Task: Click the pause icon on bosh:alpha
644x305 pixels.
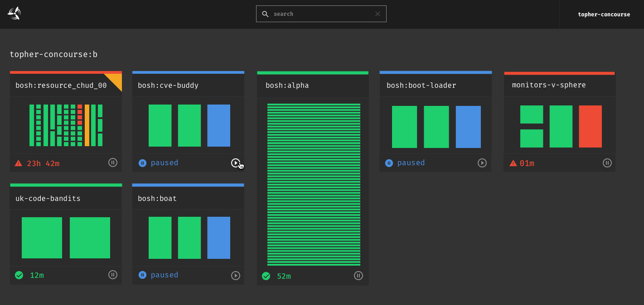Action: pos(358,275)
